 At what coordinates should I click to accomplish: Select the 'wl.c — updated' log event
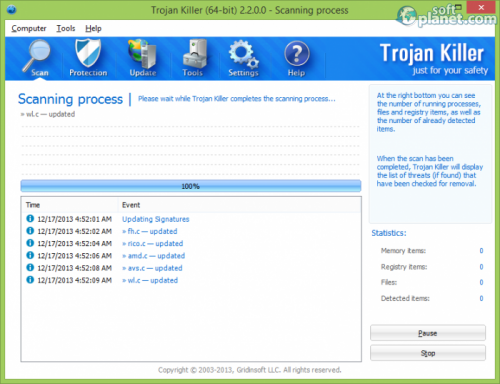[x=150, y=280]
